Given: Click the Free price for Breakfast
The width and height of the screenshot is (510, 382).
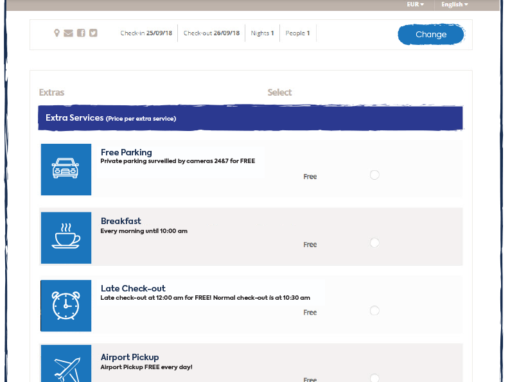Looking at the screenshot, I should pyautogui.click(x=310, y=245).
